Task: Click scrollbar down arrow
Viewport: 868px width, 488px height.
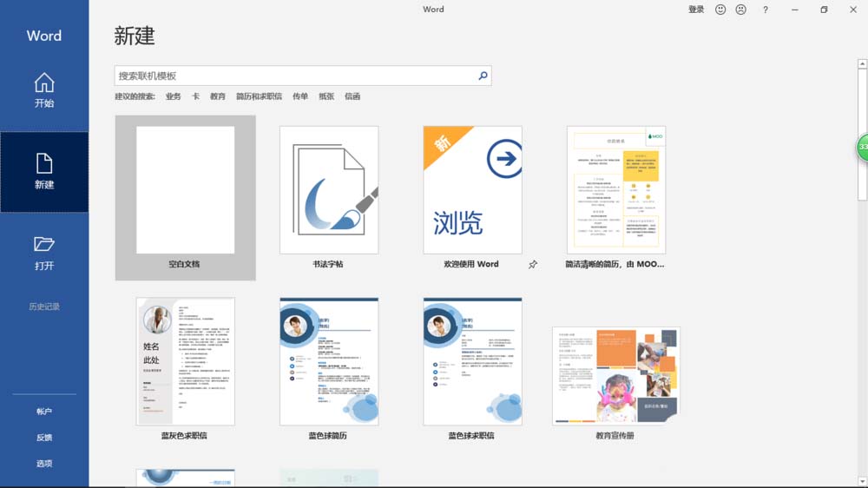Action: (863, 481)
